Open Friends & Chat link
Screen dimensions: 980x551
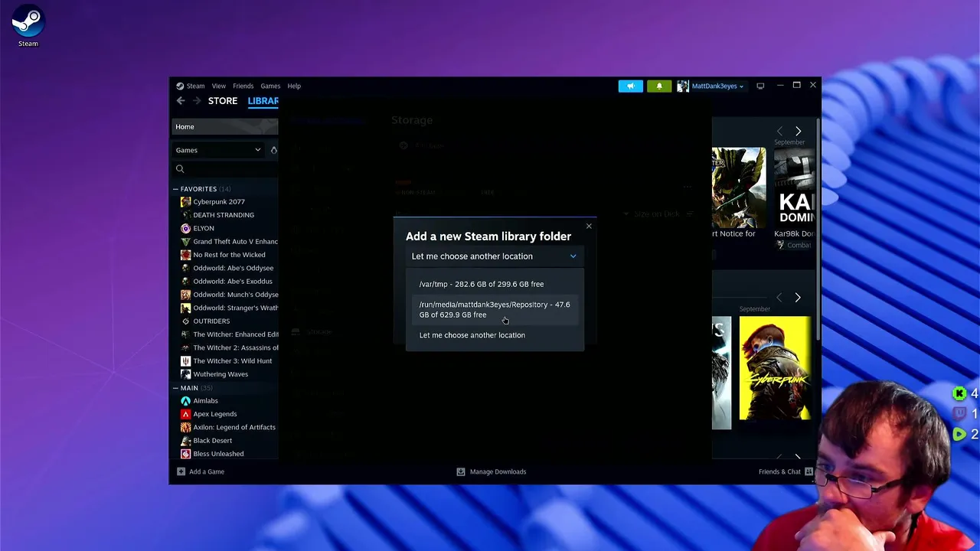point(779,471)
